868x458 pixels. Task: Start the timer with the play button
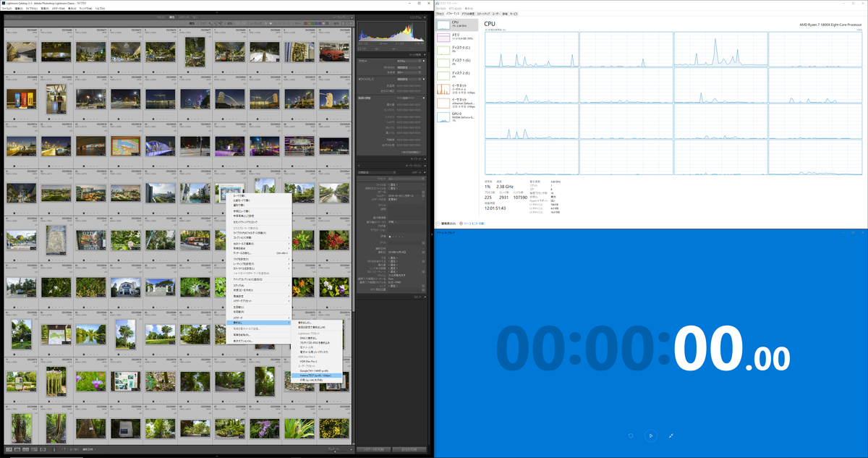point(651,436)
